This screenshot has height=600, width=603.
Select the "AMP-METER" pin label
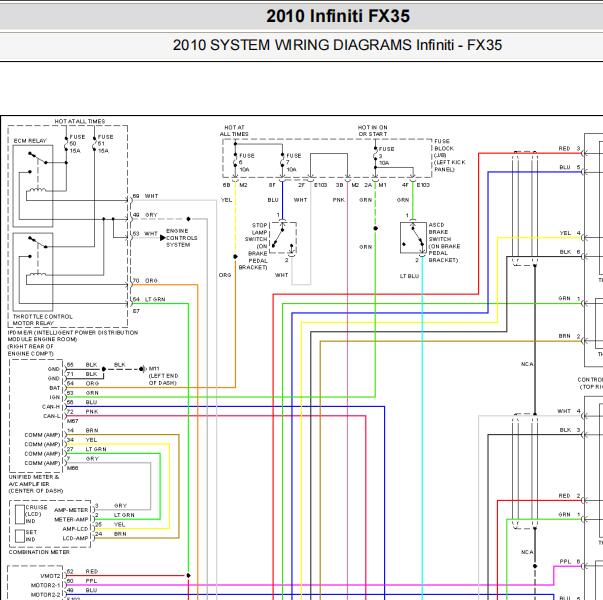click(x=71, y=510)
